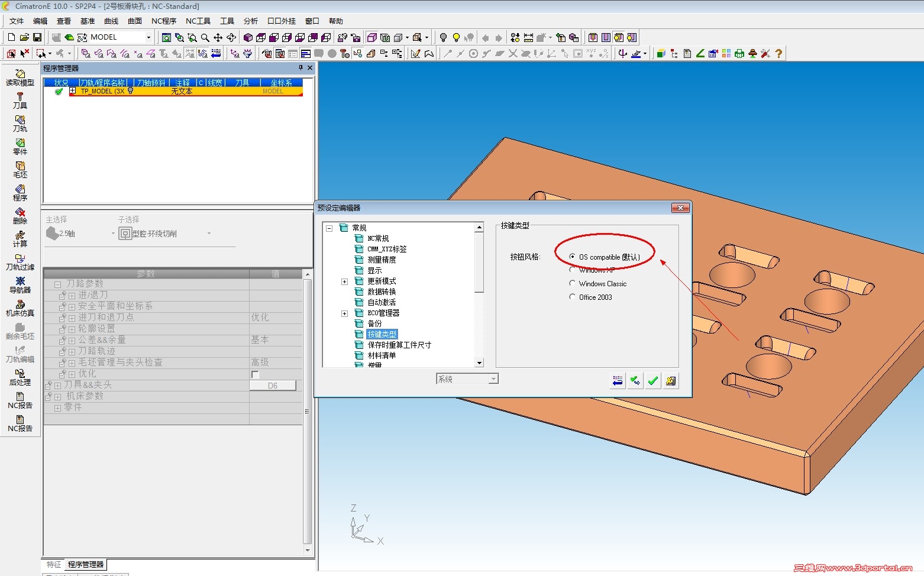
Task: Select OS compatible radio button
Action: click(x=572, y=257)
